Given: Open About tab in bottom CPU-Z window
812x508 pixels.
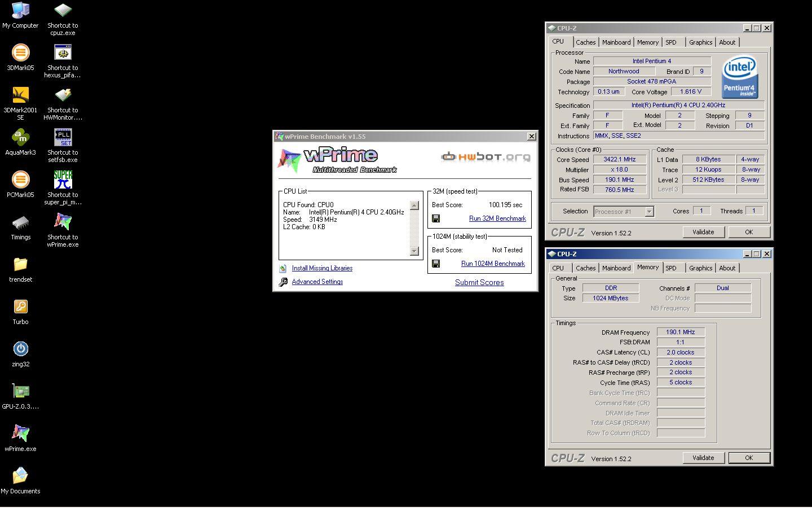Looking at the screenshot, I should tap(727, 268).
